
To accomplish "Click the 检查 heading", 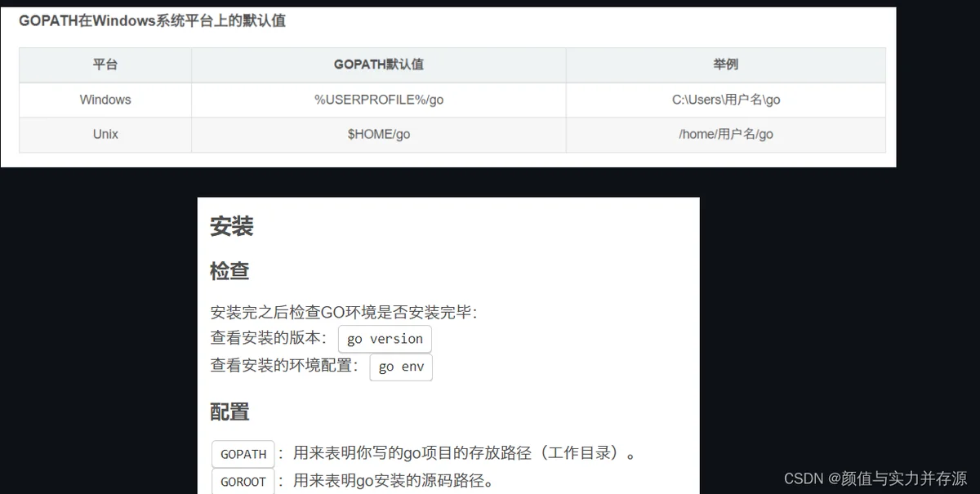I will 229,271.
